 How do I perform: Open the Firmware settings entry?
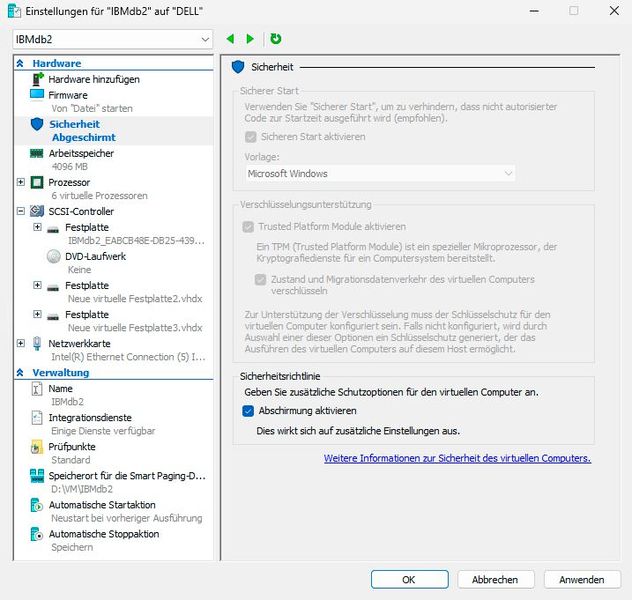click(68, 95)
